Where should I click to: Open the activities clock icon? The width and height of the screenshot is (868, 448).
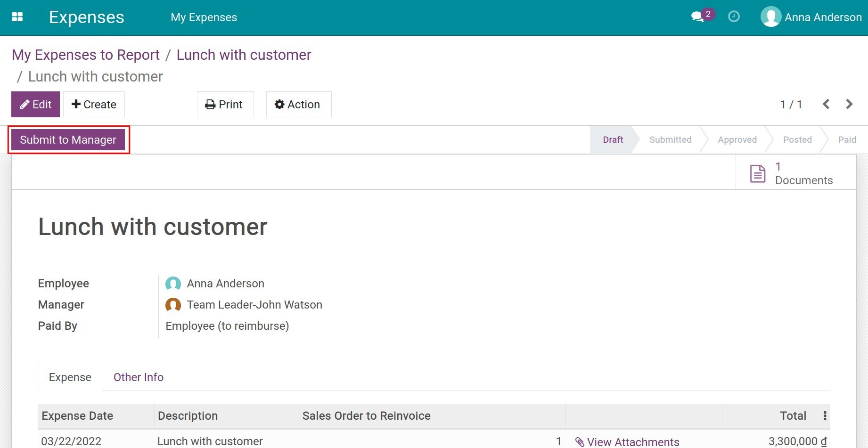[x=734, y=17]
